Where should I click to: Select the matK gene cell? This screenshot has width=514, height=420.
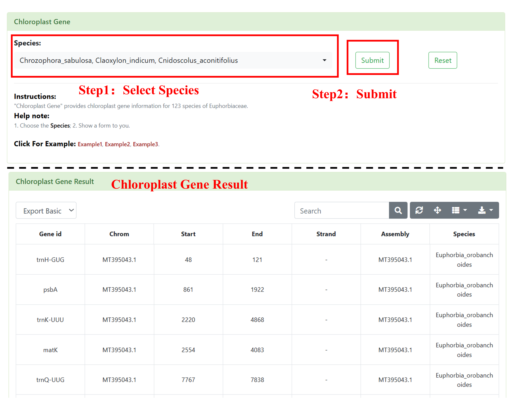50,350
